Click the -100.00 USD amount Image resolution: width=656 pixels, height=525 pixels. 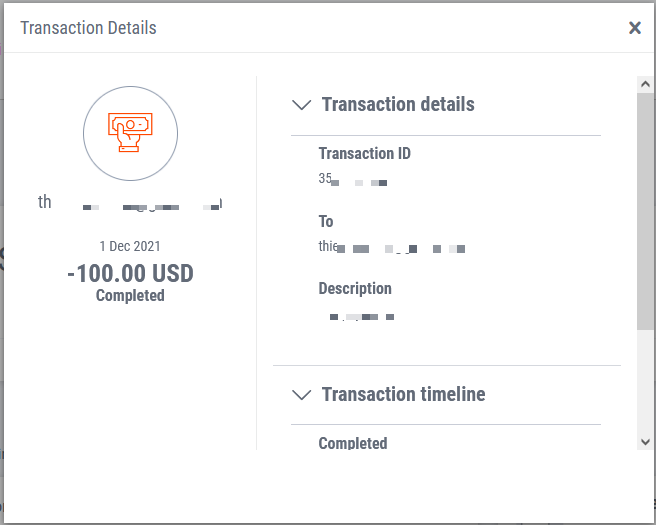(130, 273)
